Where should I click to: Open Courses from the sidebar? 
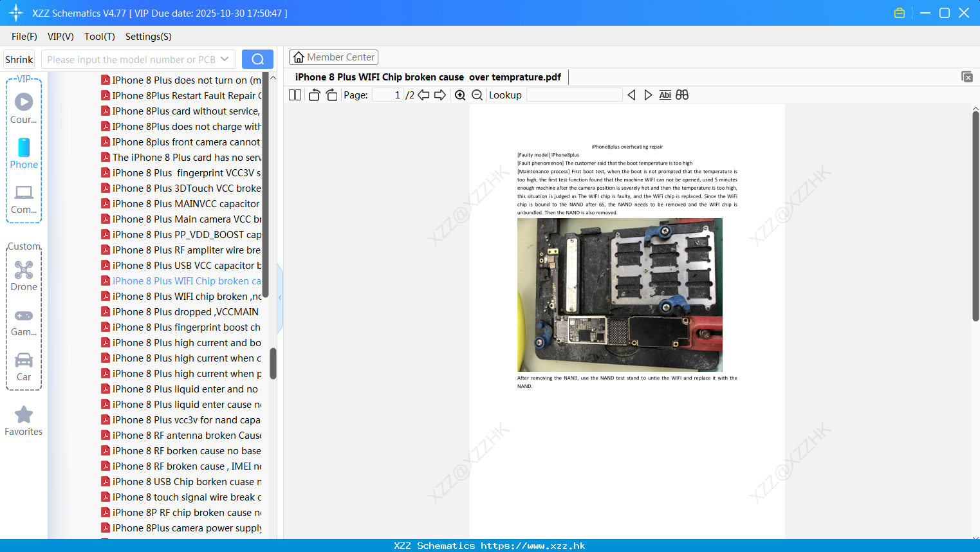click(x=24, y=108)
